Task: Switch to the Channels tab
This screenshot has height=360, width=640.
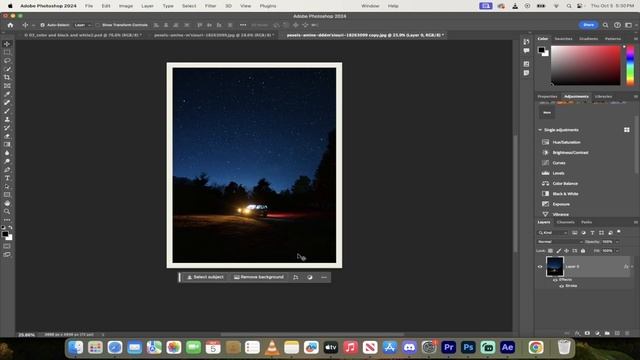Action: click(x=565, y=222)
